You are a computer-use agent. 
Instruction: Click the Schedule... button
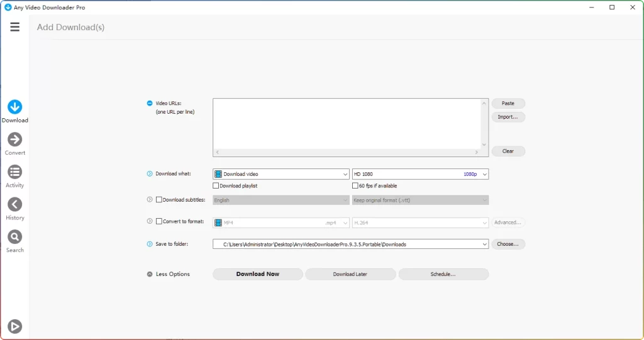click(x=443, y=274)
